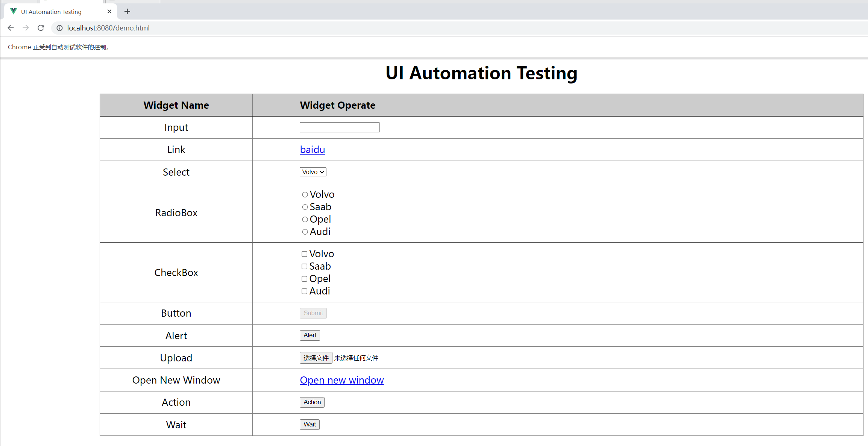Click the choose file upload button
Viewport: 868px width, 446px height.
pos(316,358)
